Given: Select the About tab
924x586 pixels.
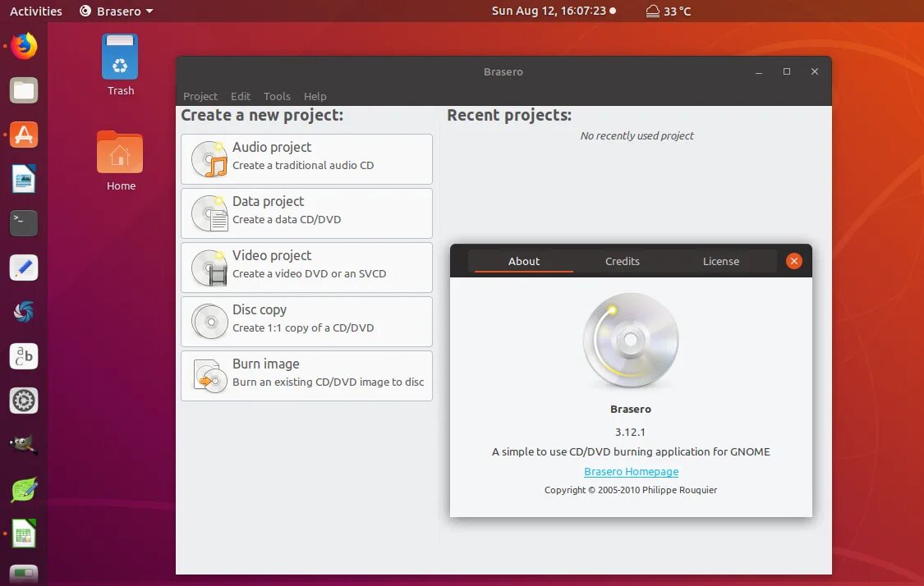Looking at the screenshot, I should [524, 261].
